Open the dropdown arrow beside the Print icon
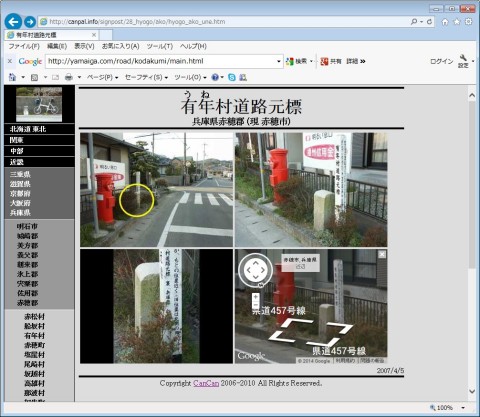Image resolution: width=480 pixels, height=417 pixels. pos(79,77)
